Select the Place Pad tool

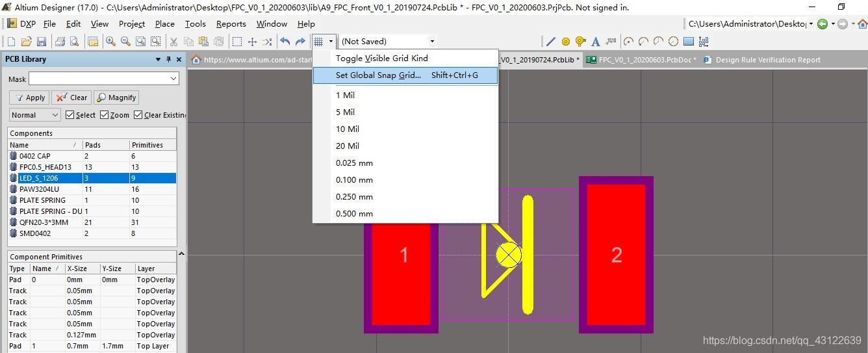click(566, 42)
